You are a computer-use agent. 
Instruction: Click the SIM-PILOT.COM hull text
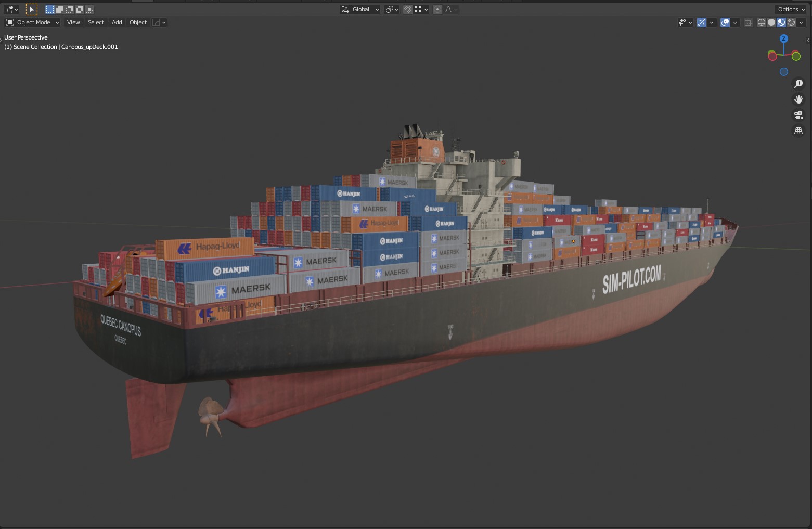tap(632, 279)
